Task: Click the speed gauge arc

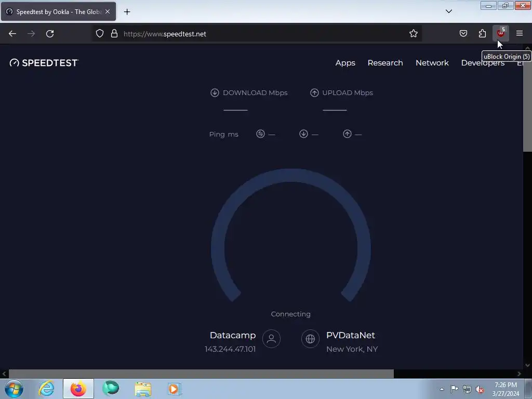Action: (x=291, y=175)
